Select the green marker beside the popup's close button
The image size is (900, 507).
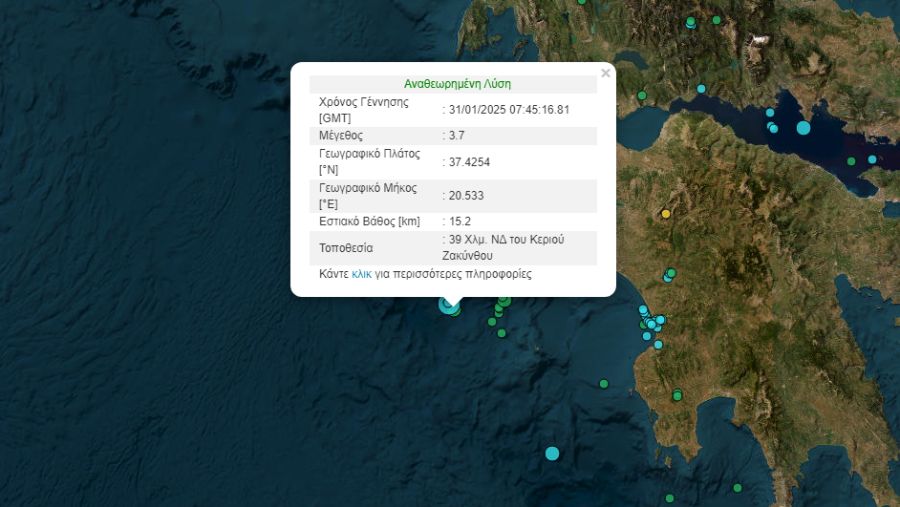tap(642, 95)
